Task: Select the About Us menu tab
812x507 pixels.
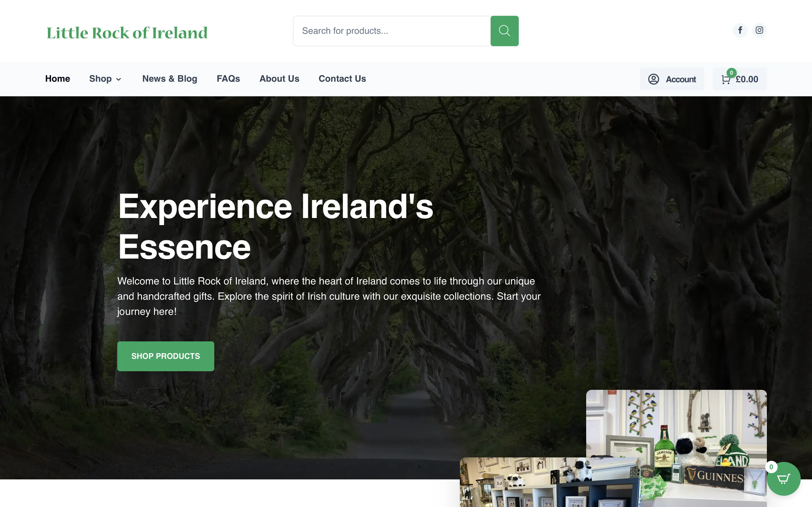Action: (279, 79)
